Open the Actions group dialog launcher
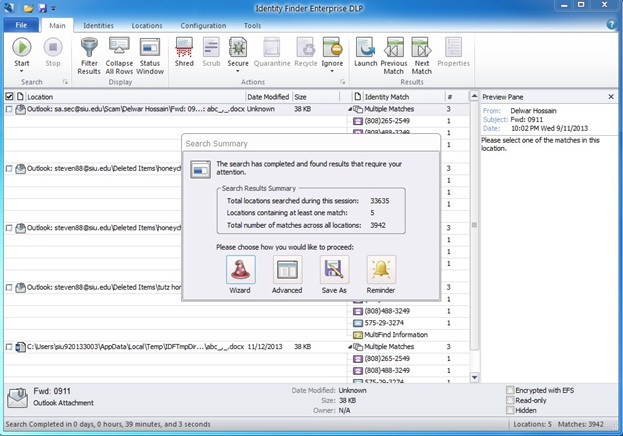The width and height of the screenshot is (623, 436). pyautogui.click(x=342, y=82)
